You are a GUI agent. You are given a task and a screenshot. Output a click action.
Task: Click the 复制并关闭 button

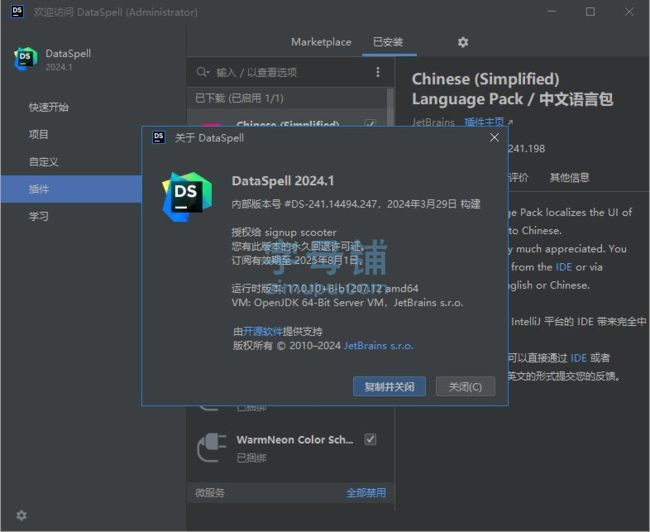pos(389,387)
